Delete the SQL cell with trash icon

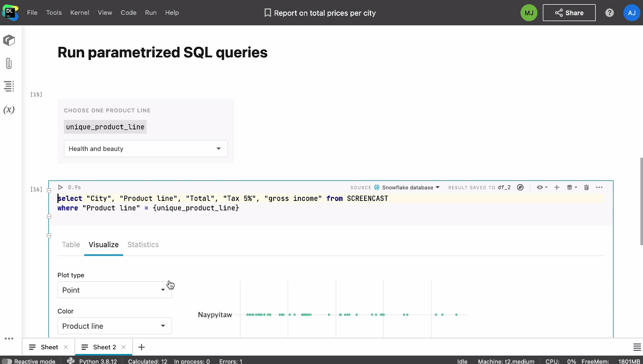pyautogui.click(x=586, y=187)
